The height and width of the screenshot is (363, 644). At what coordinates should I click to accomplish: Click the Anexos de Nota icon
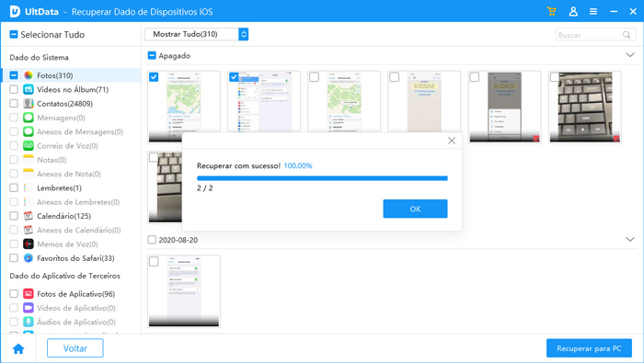29,174
